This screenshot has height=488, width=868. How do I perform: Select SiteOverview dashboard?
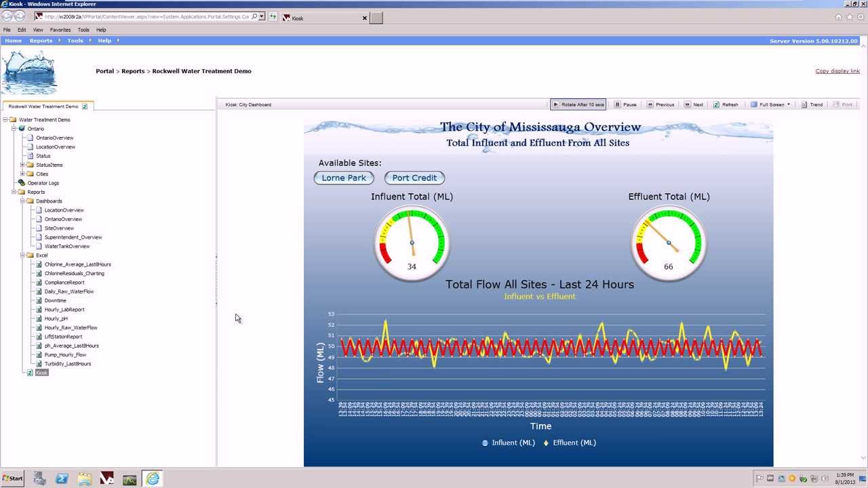[x=59, y=228]
